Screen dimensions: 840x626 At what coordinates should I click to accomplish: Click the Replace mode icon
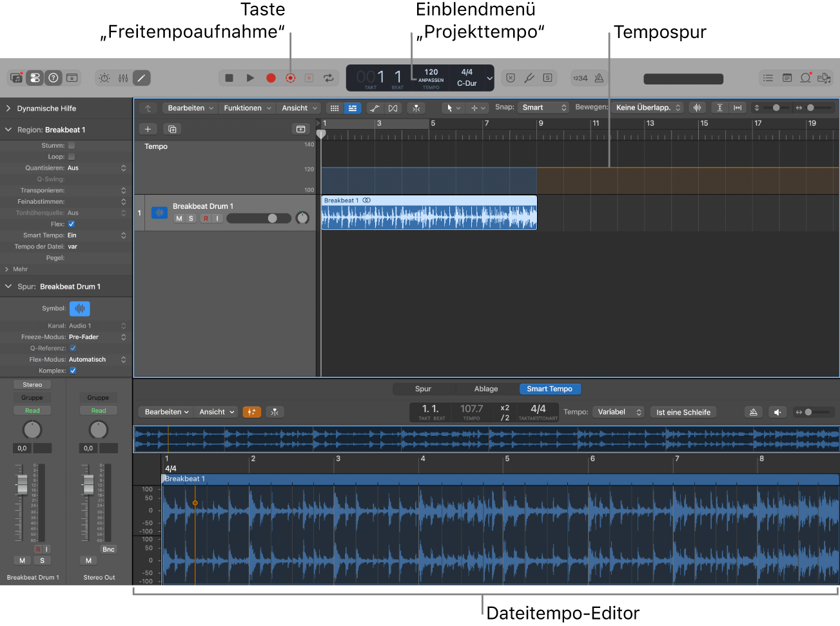tap(511, 78)
